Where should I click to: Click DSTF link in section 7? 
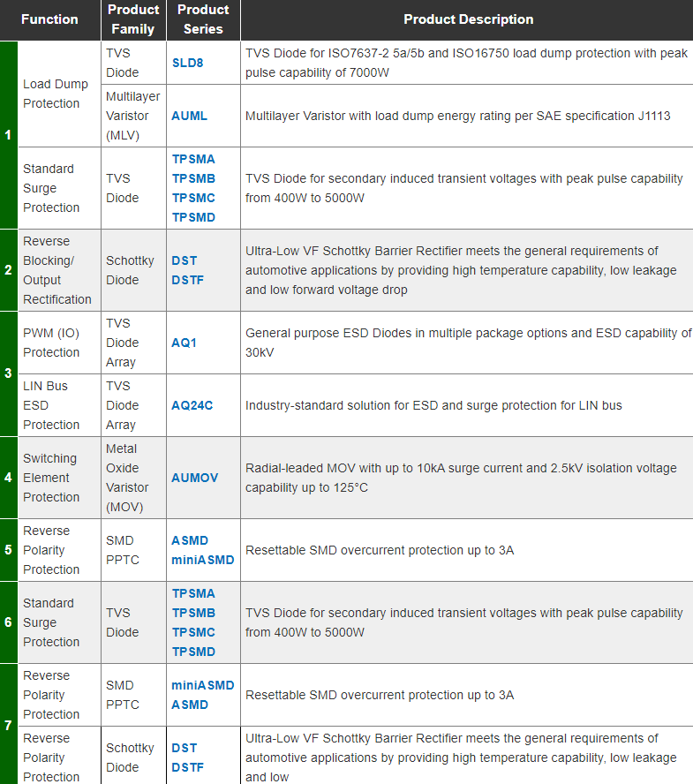coord(188,767)
